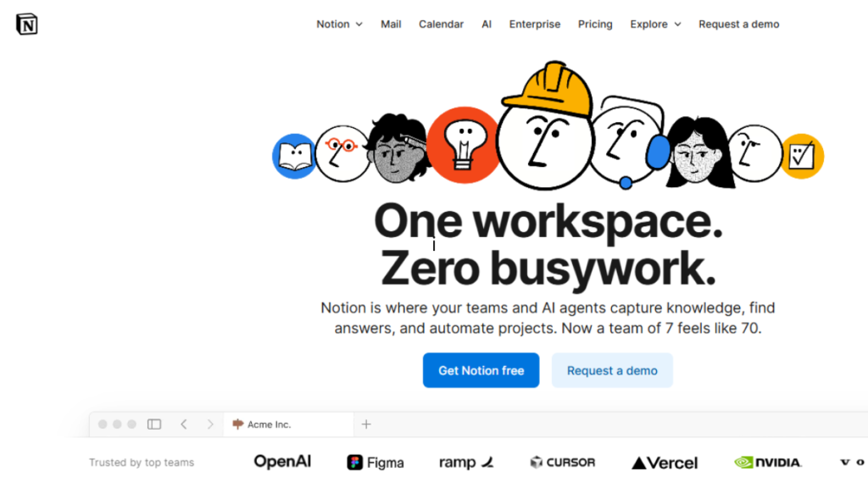Select Calendar in the navigation bar

click(x=441, y=24)
